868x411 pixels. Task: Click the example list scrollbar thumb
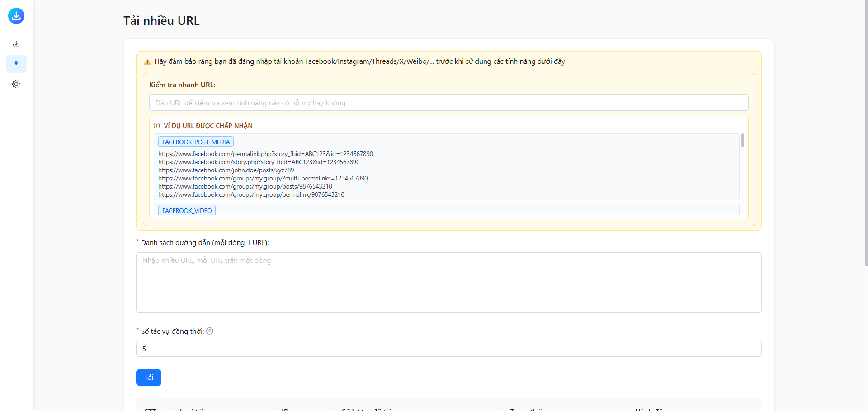(742, 141)
